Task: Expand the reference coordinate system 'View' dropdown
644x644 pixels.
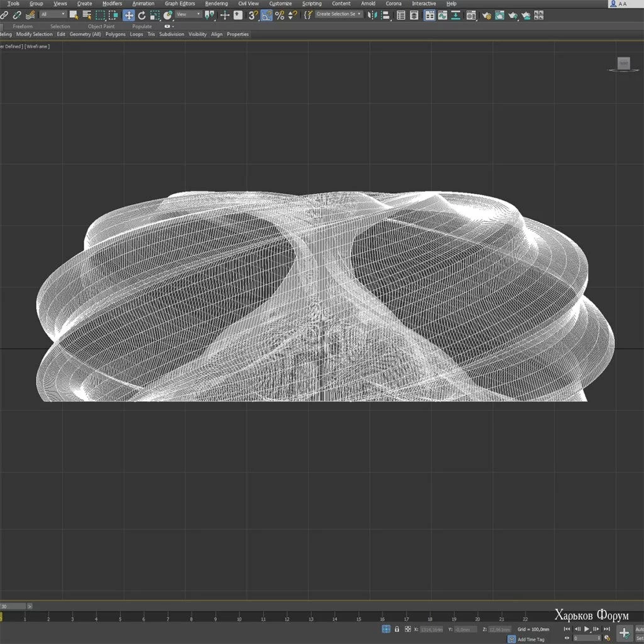Action: tap(189, 14)
